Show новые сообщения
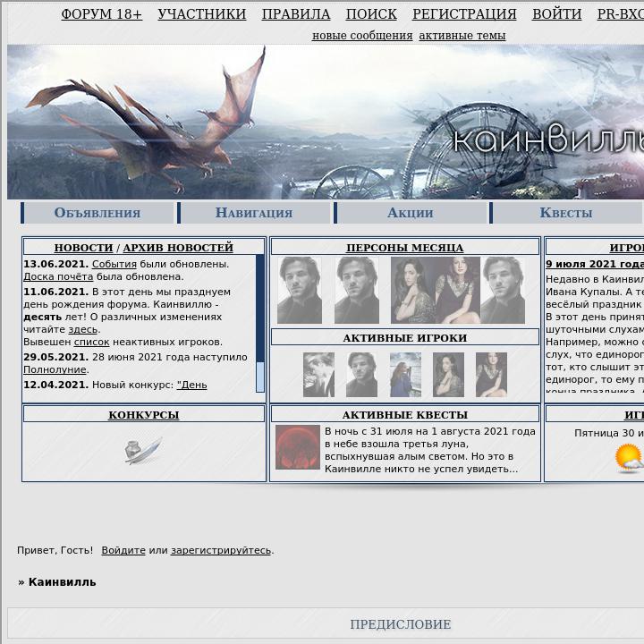 (x=362, y=36)
